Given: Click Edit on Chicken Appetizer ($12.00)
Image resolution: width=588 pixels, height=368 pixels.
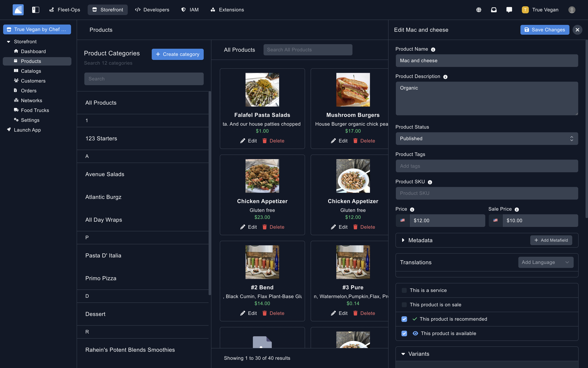Looking at the screenshot, I should 339,227.
